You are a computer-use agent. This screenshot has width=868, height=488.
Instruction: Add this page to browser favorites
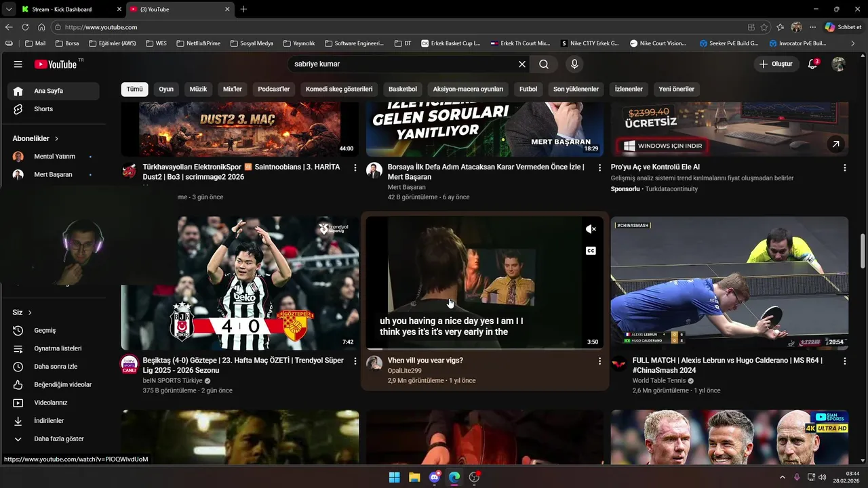point(764,27)
